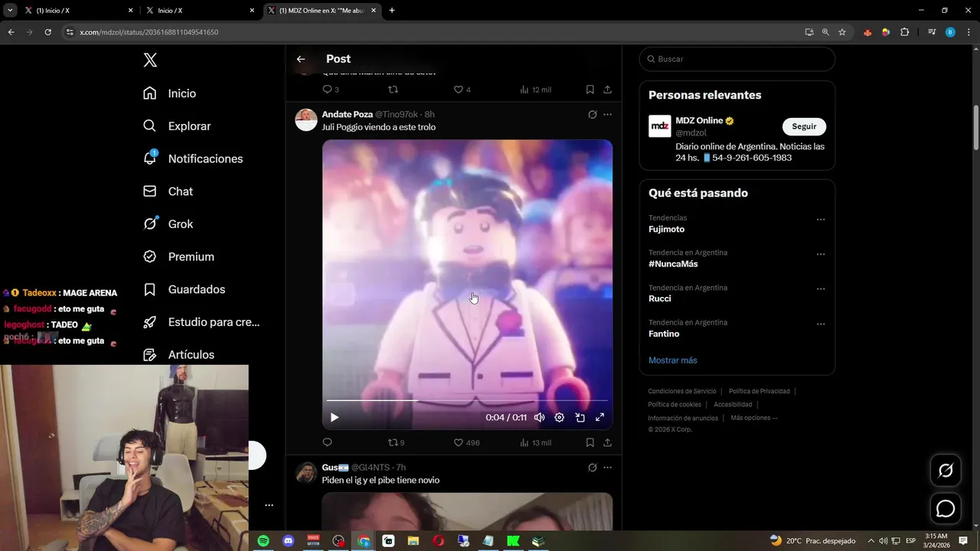980x551 pixels.
Task: Open the #NuncaMás trend
Action: click(673, 264)
